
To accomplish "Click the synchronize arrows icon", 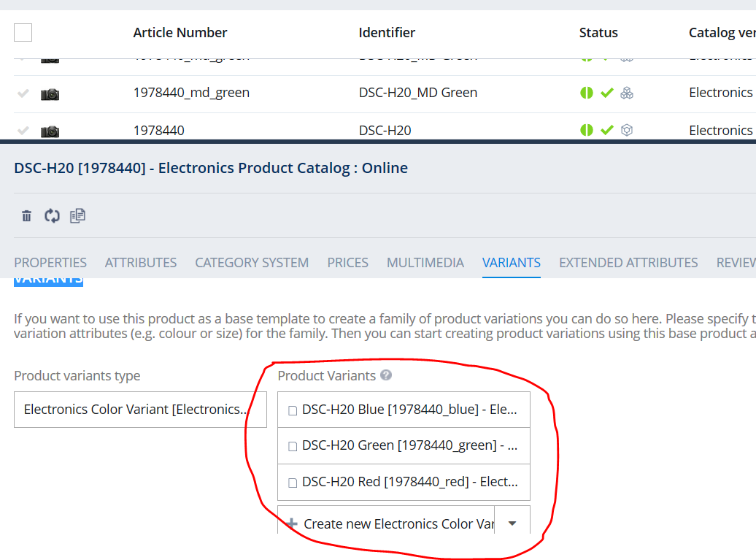I will coord(52,215).
